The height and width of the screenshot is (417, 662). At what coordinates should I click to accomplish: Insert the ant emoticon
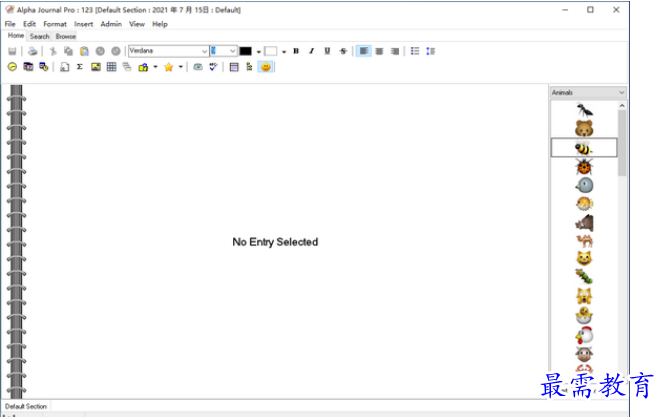click(584, 110)
